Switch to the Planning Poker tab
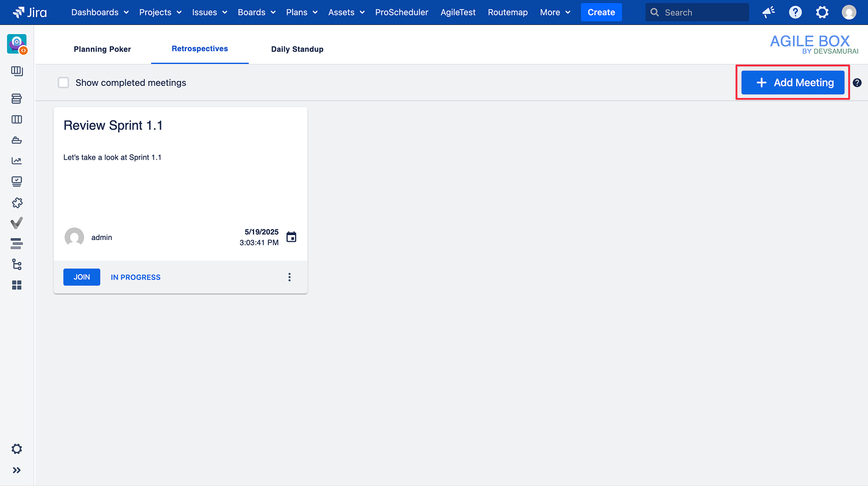The image size is (868, 486). click(x=102, y=49)
